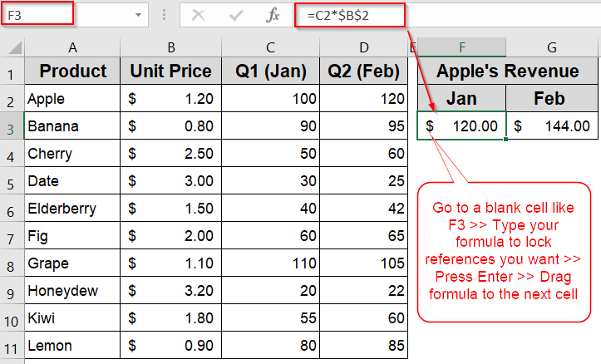Select row 3 header
The image size is (601, 364).
[x=12, y=126]
